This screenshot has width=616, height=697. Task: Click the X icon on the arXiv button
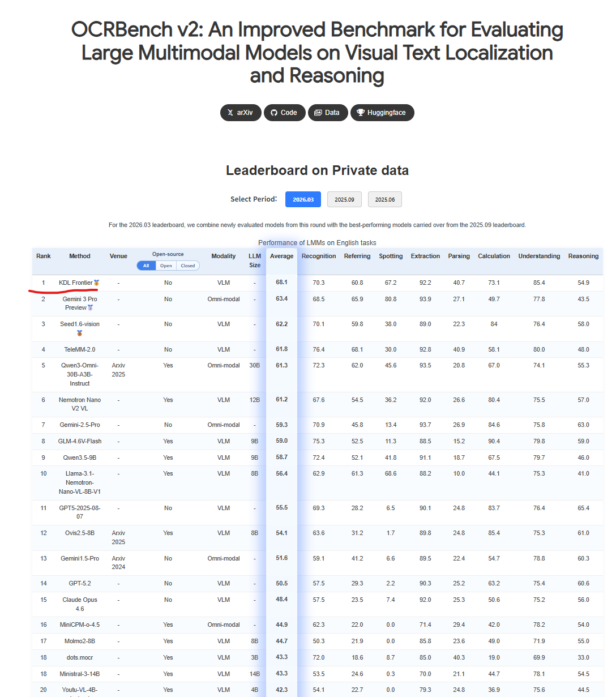click(230, 113)
